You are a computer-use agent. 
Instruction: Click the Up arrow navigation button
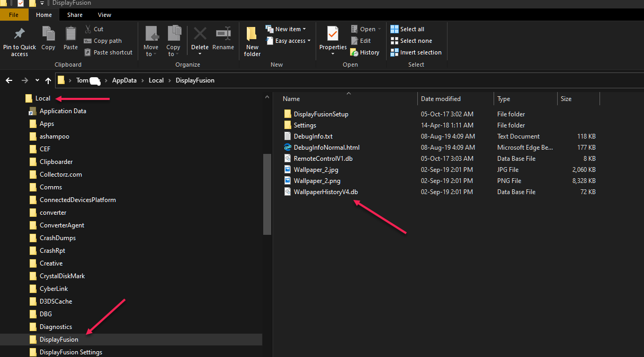coord(48,80)
